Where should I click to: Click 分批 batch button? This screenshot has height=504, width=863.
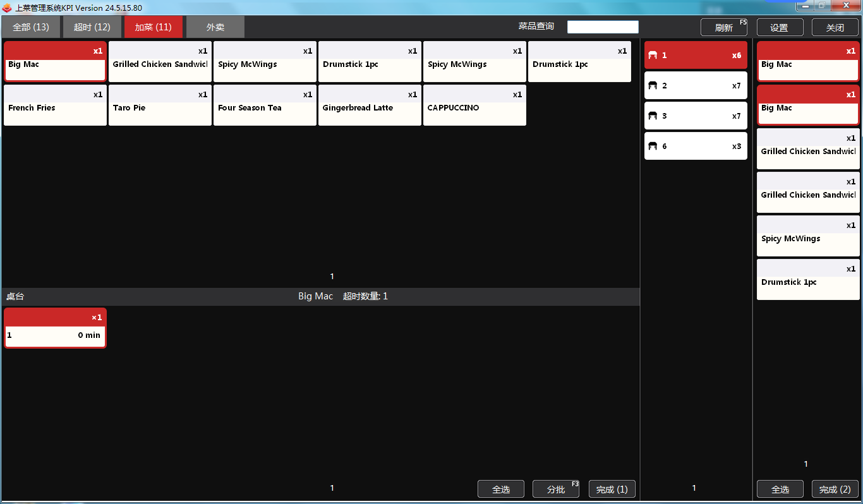[x=556, y=489]
